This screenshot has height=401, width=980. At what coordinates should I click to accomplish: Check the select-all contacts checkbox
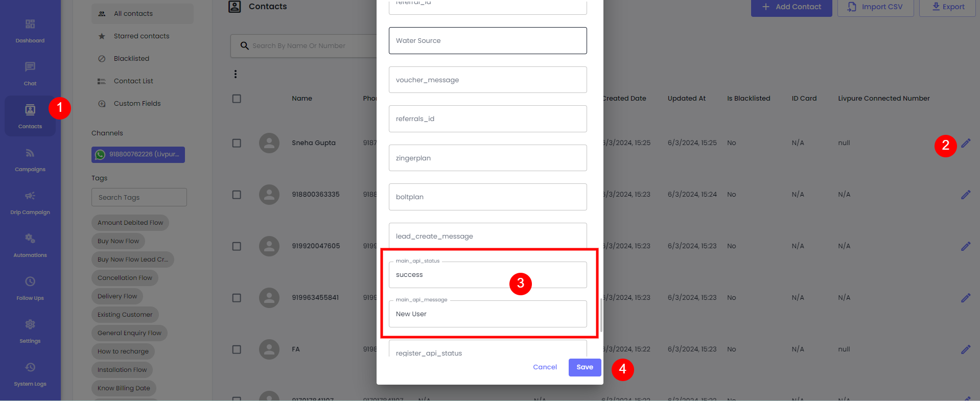click(x=237, y=99)
